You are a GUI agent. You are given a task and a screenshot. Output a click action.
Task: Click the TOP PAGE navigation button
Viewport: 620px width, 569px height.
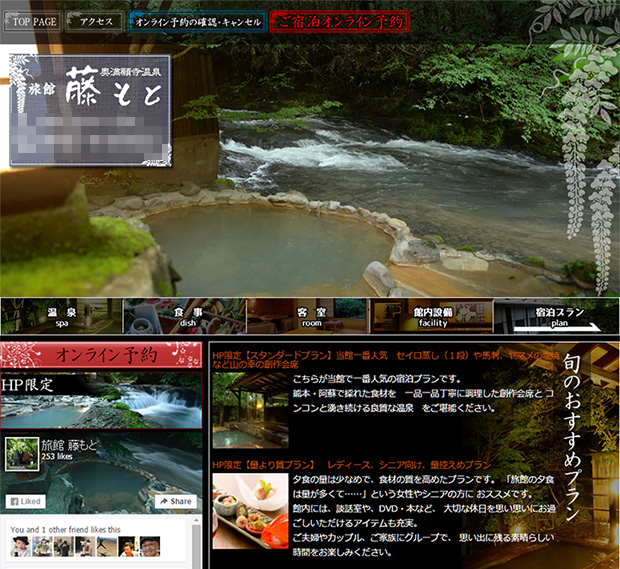35,21
